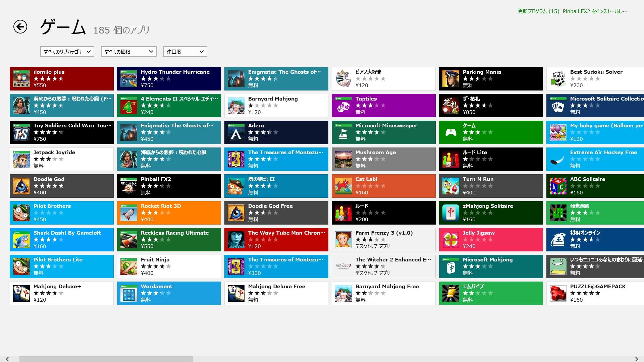The image size is (644, 362).
Task: Open The Witcher 2 Enhanced tile
Action: pos(383,266)
